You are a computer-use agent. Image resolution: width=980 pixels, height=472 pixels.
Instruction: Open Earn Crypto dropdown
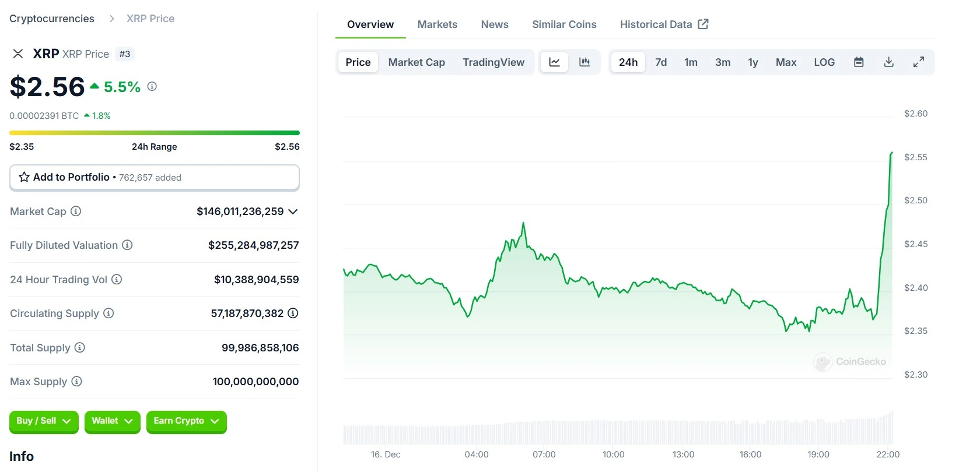point(186,421)
